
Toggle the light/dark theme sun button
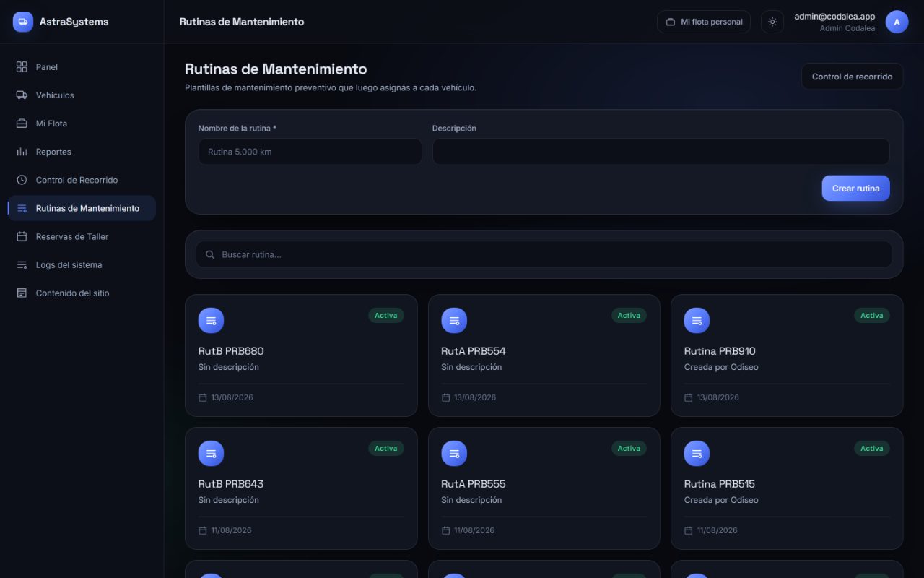coord(772,22)
